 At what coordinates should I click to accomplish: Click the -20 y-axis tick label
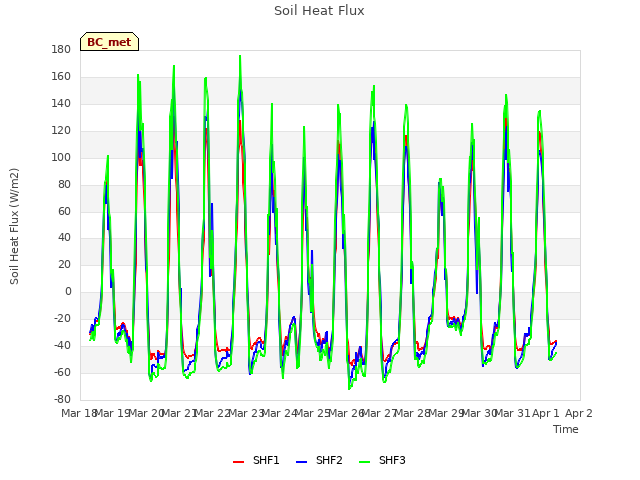coord(62,318)
